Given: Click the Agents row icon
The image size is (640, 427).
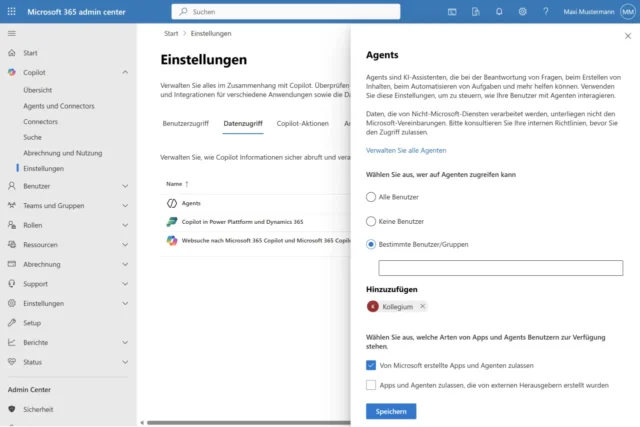Looking at the screenshot, I should tap(172, 203).
